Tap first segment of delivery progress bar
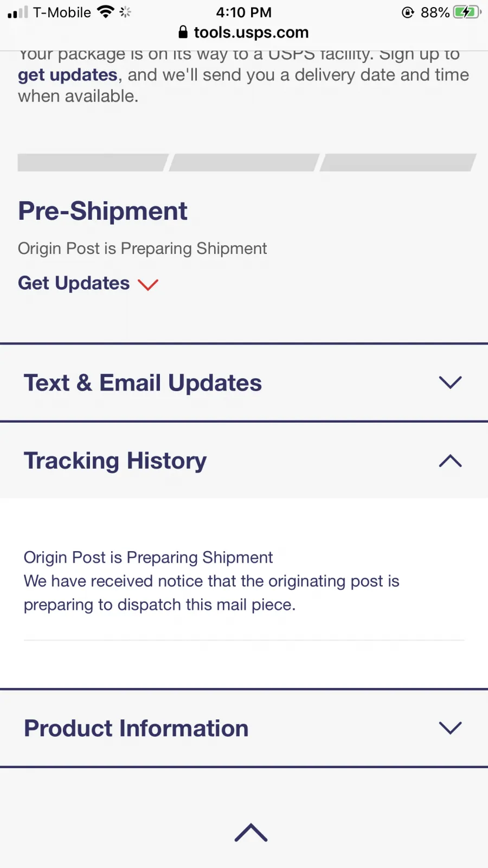Image resolution: width=488 pixels, height=868 pixels. [x=93, y=163]
